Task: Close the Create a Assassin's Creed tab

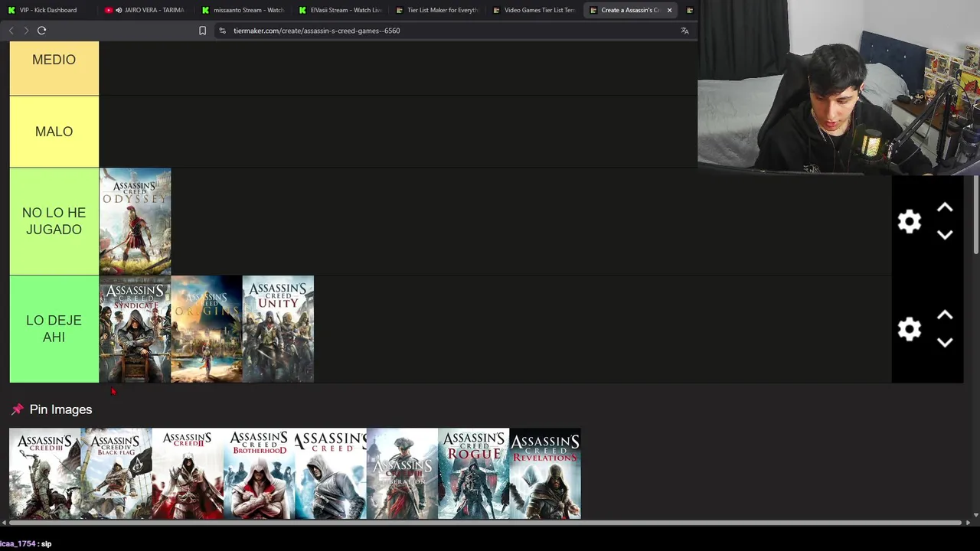Action: [669, 10]
